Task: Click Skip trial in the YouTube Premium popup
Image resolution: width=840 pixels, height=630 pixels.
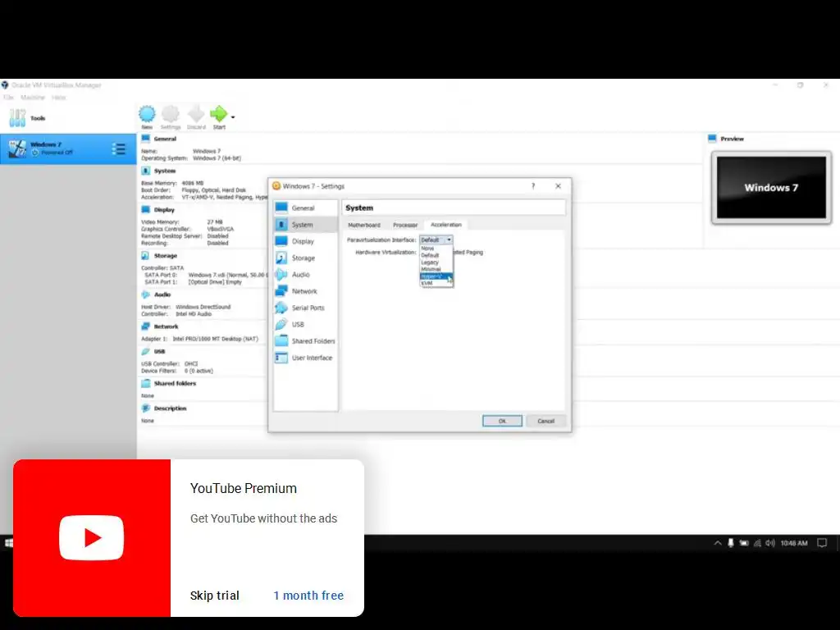Action: 214,596
